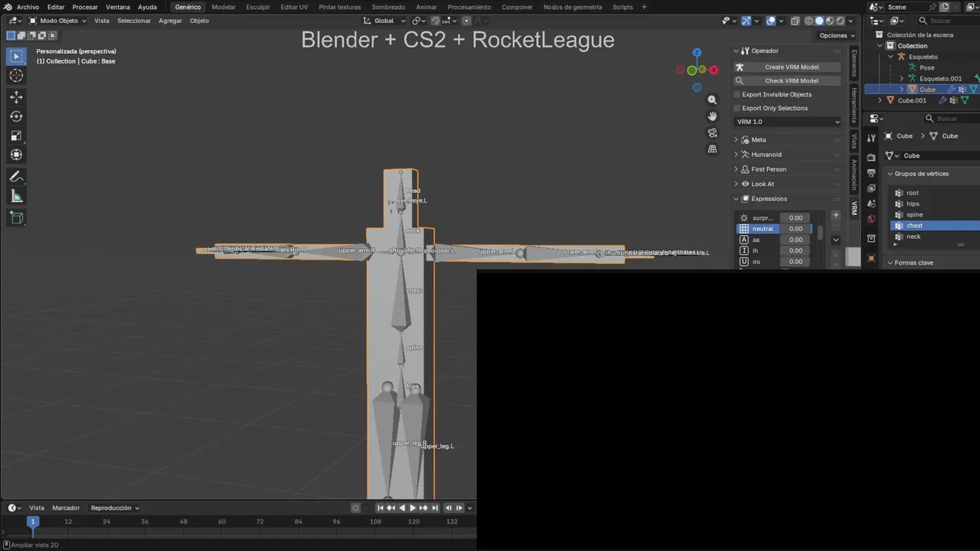980x551 pixels.
Task: Open the Scene properties tab icon
Action: click(871, 204)
